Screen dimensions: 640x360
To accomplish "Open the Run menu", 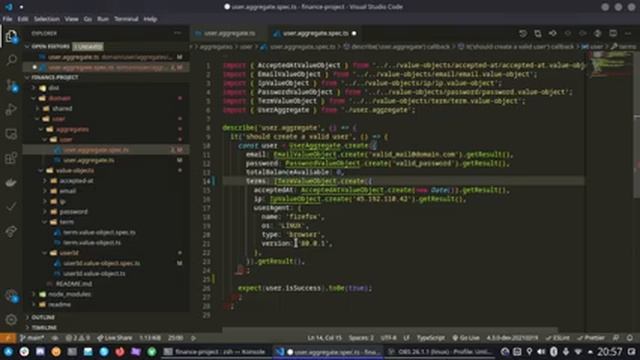I will tap(103, 19).
